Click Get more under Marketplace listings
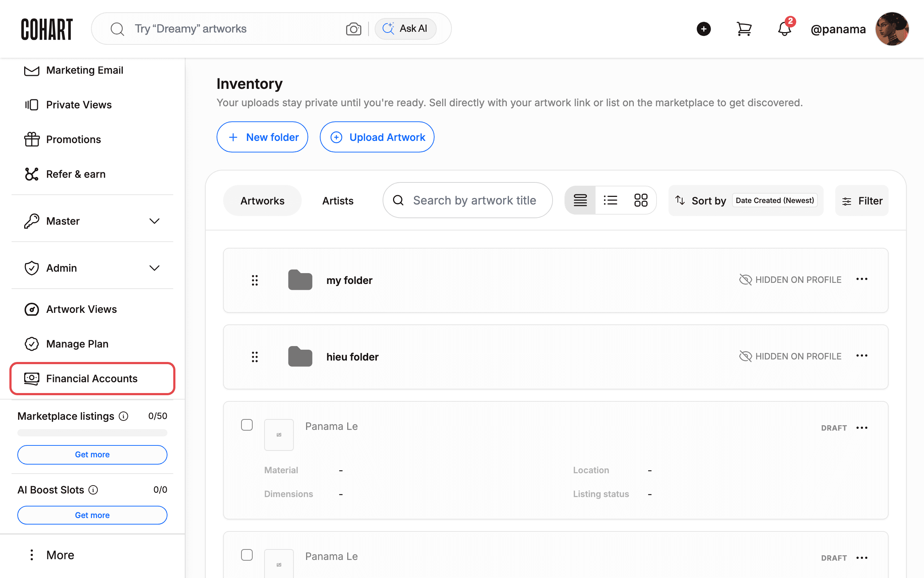Screen dimensions: 924x578 pyautogui.click(x=92, y=454)
